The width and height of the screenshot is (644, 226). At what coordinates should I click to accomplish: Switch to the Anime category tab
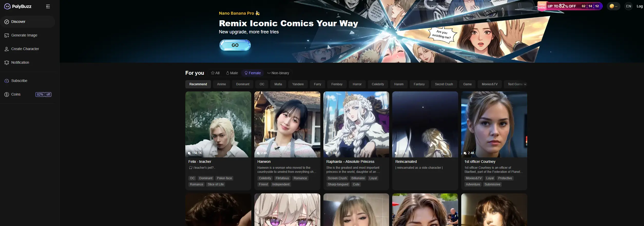pyautogui.click(x=221, y=84)
